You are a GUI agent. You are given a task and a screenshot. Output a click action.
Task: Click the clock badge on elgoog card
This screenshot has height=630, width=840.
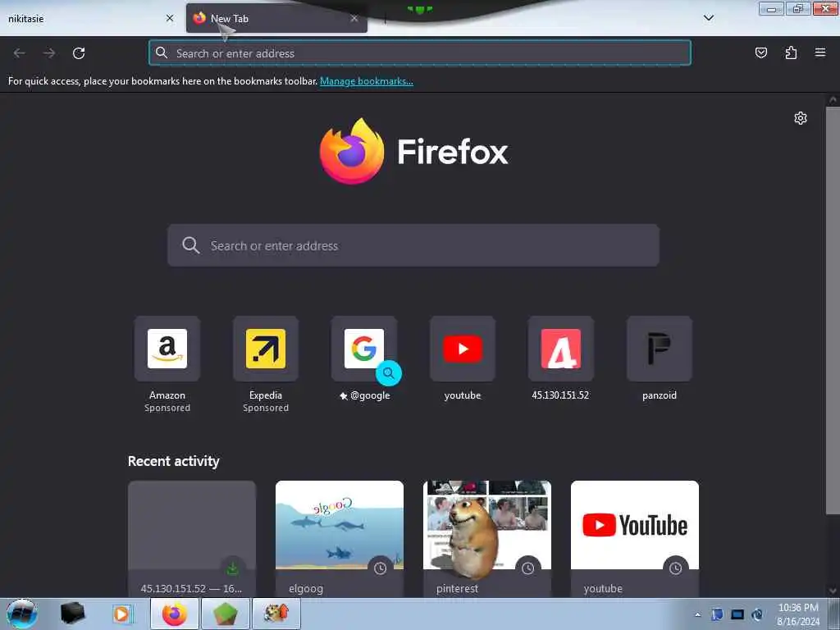[381, 568]
